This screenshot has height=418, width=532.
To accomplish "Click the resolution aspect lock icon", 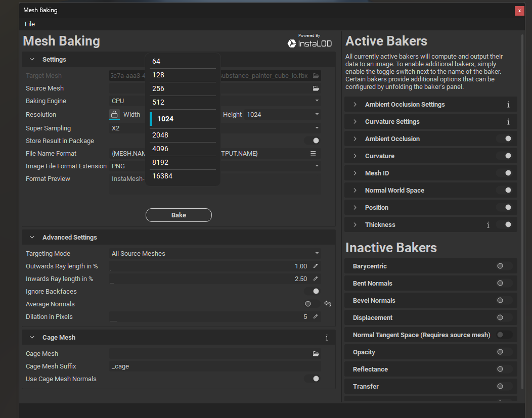I will pos(114,115).
